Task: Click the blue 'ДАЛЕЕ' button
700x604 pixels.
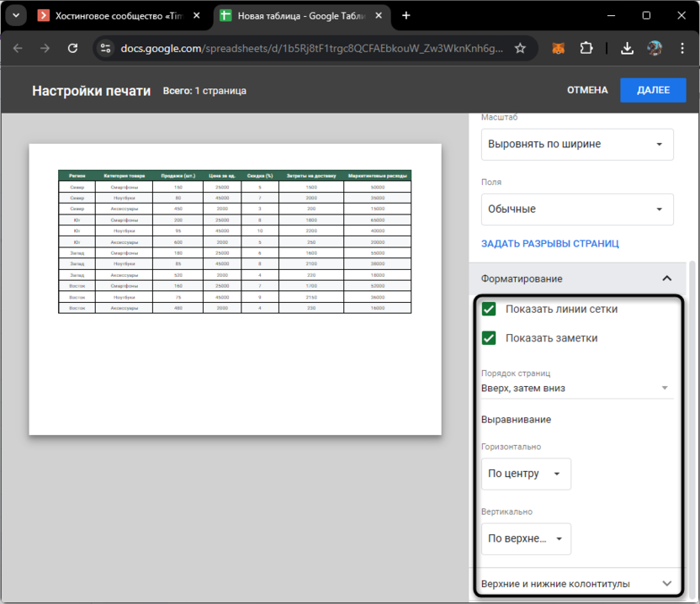Action: (653, 90)
